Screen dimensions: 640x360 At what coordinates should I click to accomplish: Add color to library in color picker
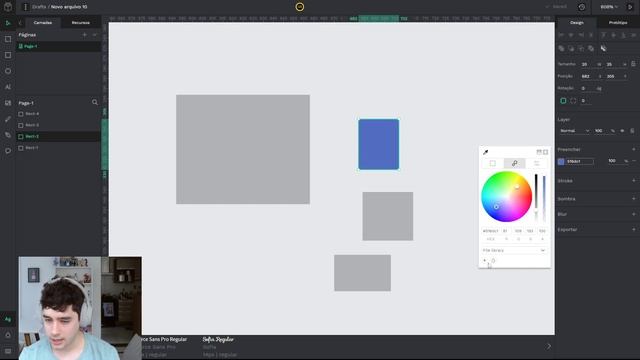[x=484, y=260]
